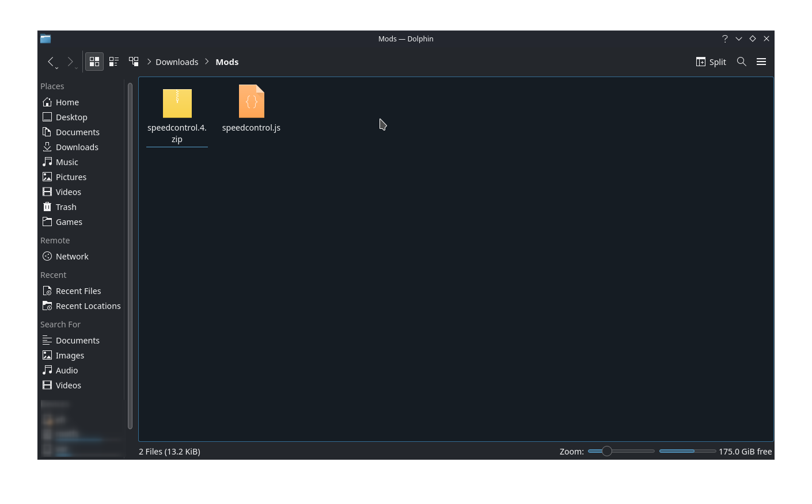Go forward with the forward arrow
Screen dimensions: 812x504
click(70, 62)
